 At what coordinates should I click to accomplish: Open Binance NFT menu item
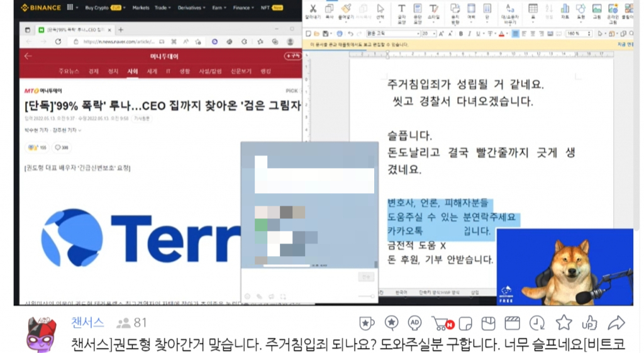pyautogui.click(x=272, y=8)
